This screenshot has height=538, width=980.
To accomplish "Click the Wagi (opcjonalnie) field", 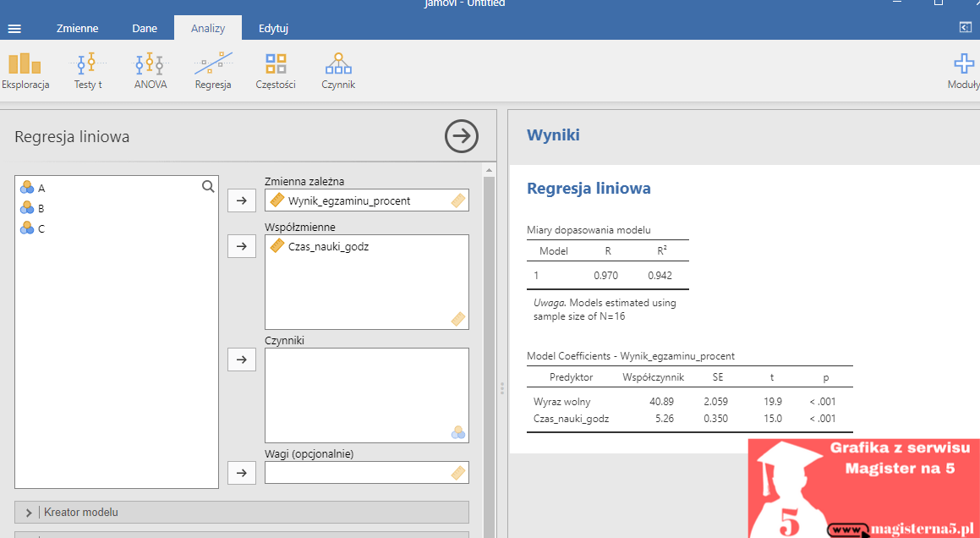I will click(367, 472).
